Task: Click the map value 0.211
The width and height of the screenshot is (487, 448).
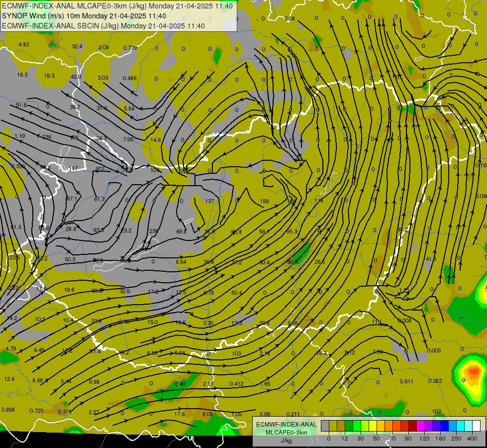Action: click(293, 414)
